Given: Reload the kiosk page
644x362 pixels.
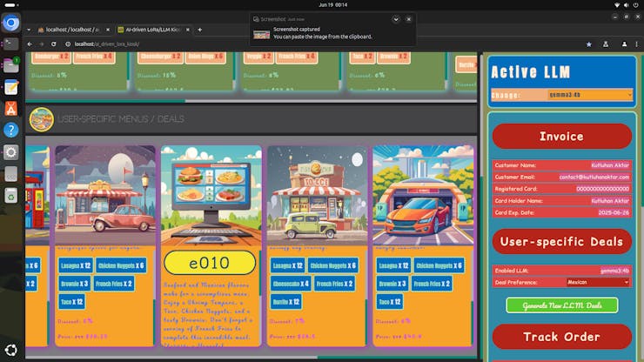Looking at the screenshot, I should (x=53, y=44).
